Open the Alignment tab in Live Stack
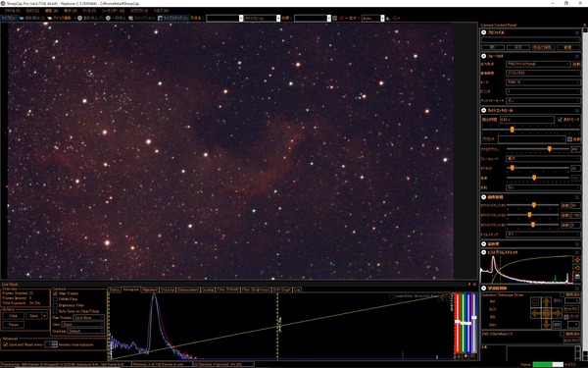Image resolution: width=588 pixels, height=368 pixels. [x=150, y=289]
